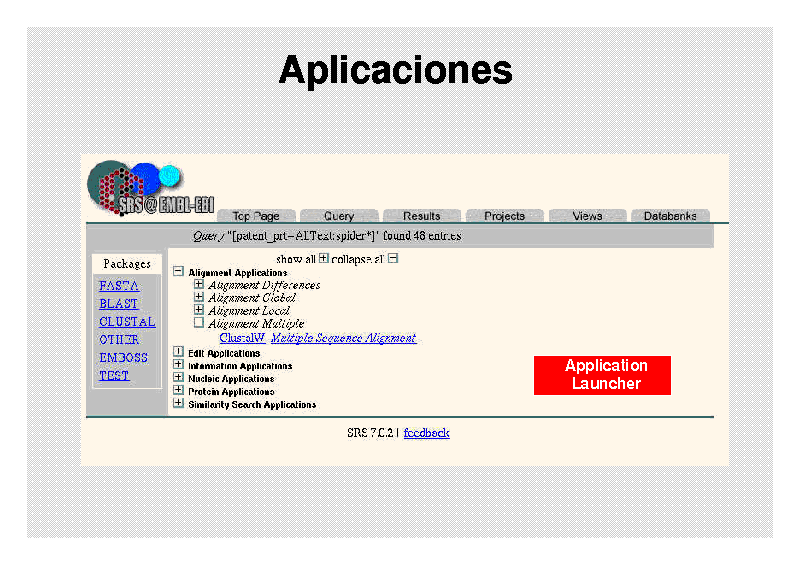Expand the Edit Applications group
The height and width of the screenshot is (565, 800).
click(x=179, y=352)
